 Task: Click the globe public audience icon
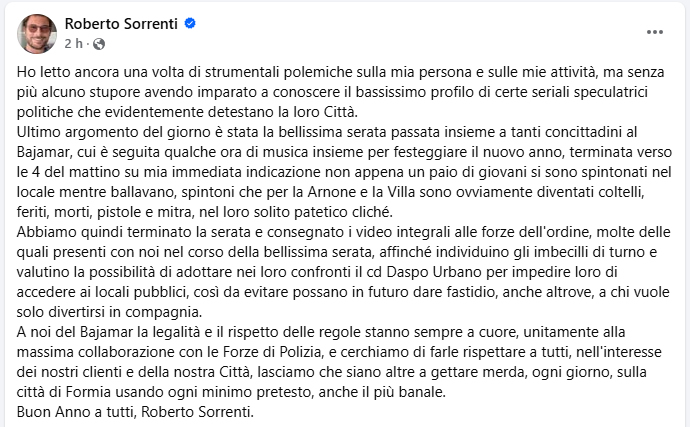pyautogui.click(x=98, y=44)
